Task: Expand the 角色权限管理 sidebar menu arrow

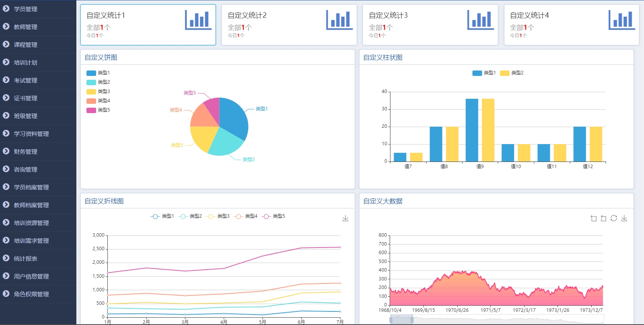Action: tap(6, 294)
